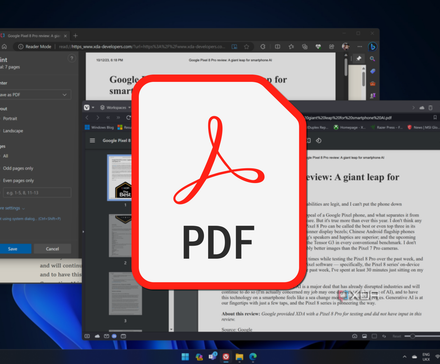Open the 'Save as PDF' printer dropdown
The width and height of the screenshot is (440, 364).
35,95
